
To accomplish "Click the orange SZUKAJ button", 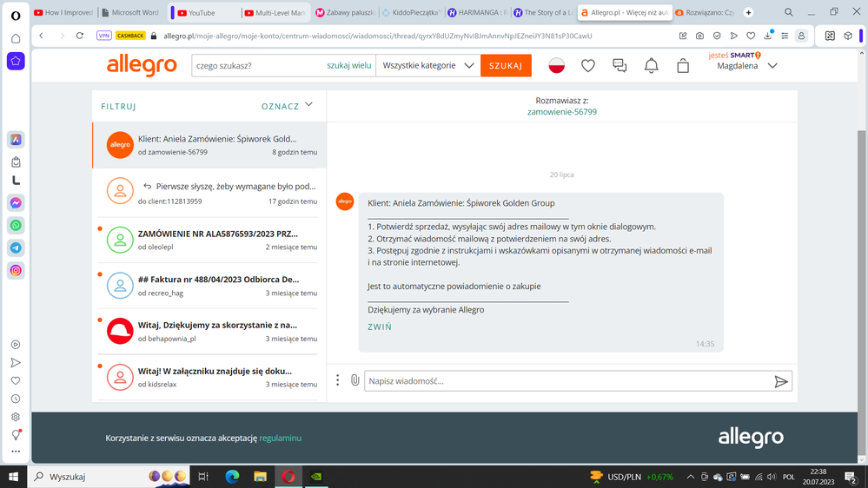I will coord(506,65).
